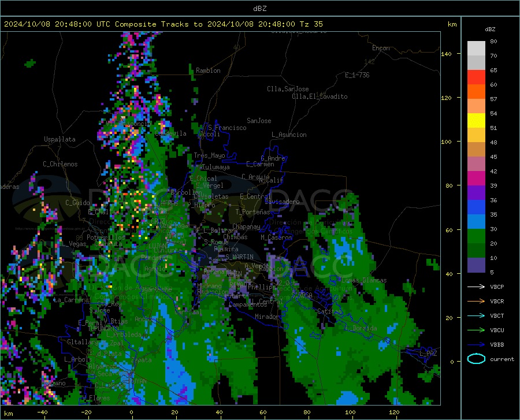Click the Divisadero map label

[282, 202]
